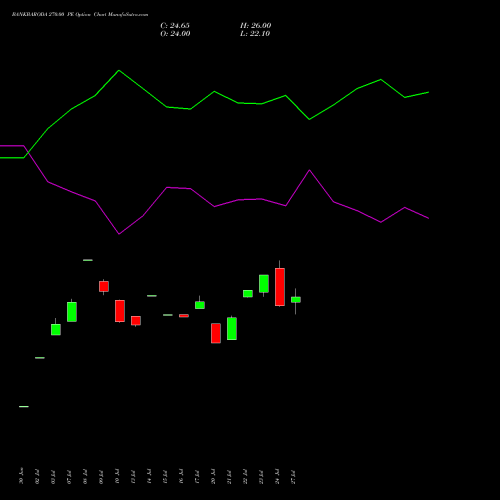Select the tall red candlestick above 24 Jul
500x500 pixels.
tap(280, 287)
